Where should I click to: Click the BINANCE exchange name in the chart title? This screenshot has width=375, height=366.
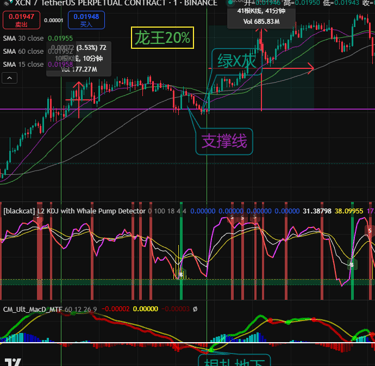(x=201, y=3)
